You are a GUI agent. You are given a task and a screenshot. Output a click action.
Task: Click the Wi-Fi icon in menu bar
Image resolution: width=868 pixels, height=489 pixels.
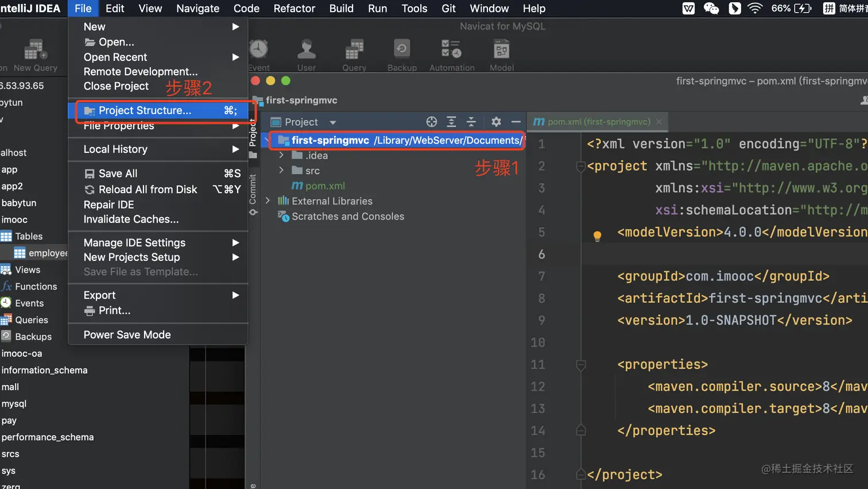(x=755, y=9)
